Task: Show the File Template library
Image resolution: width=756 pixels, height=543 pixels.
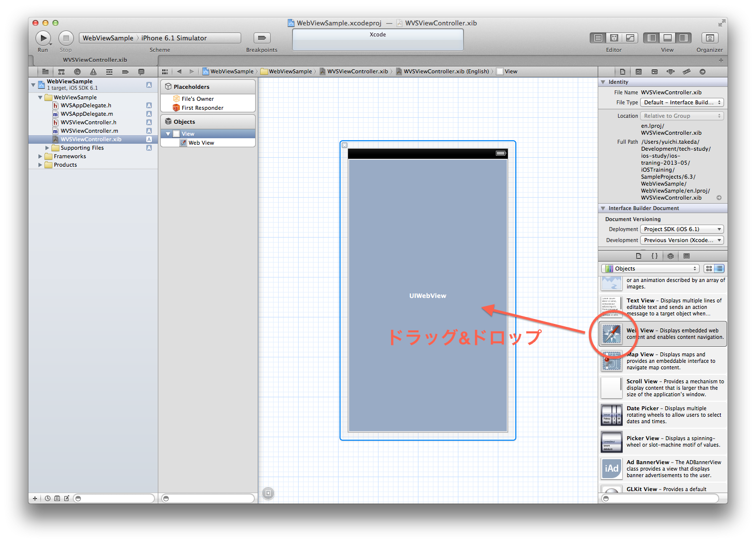Action: pos(639,256)
